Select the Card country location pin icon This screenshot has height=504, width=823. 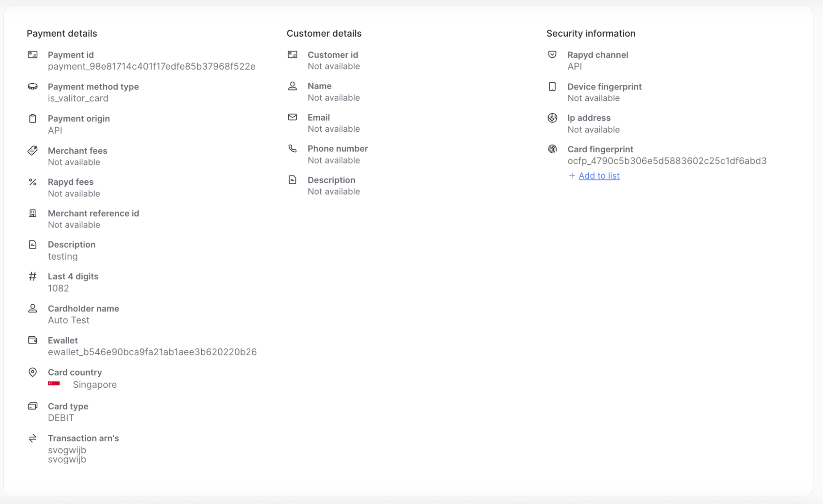pyautogui.click(x=33, y=372)
